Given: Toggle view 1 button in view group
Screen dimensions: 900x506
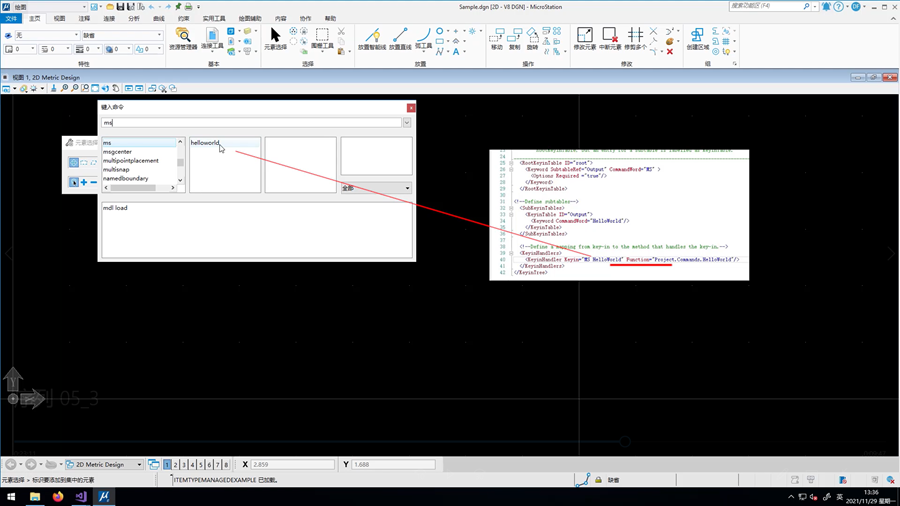Looking at the screenshot, I should pyautogui.click(x=167, y=465).
